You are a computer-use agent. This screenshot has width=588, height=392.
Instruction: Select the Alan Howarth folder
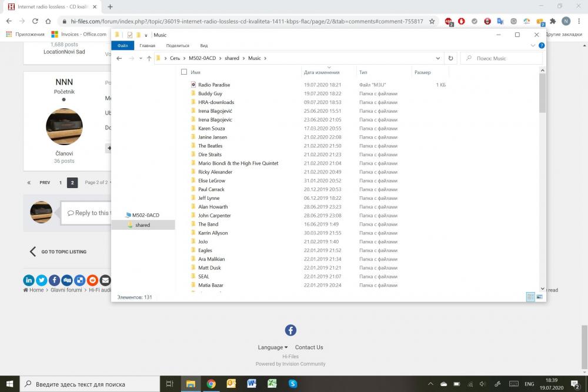[x=213, y=206]
